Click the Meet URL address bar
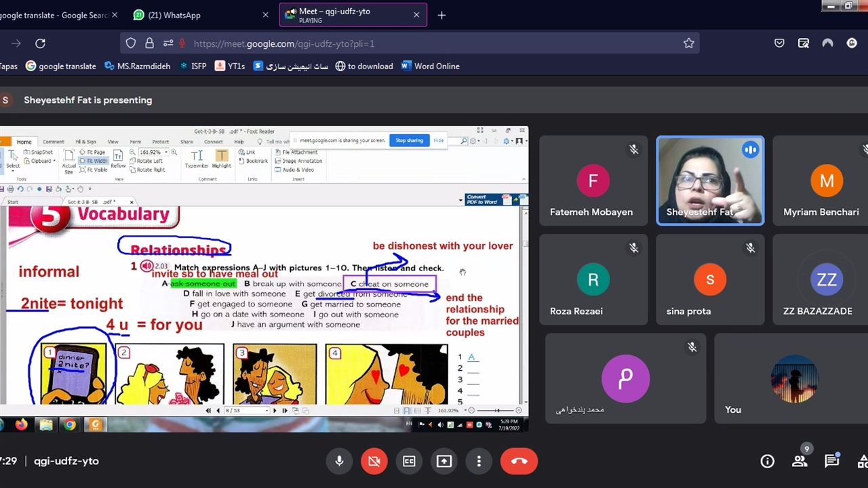Image resolution: width=868 pixels, height=488 pixels. pos(407,43)
